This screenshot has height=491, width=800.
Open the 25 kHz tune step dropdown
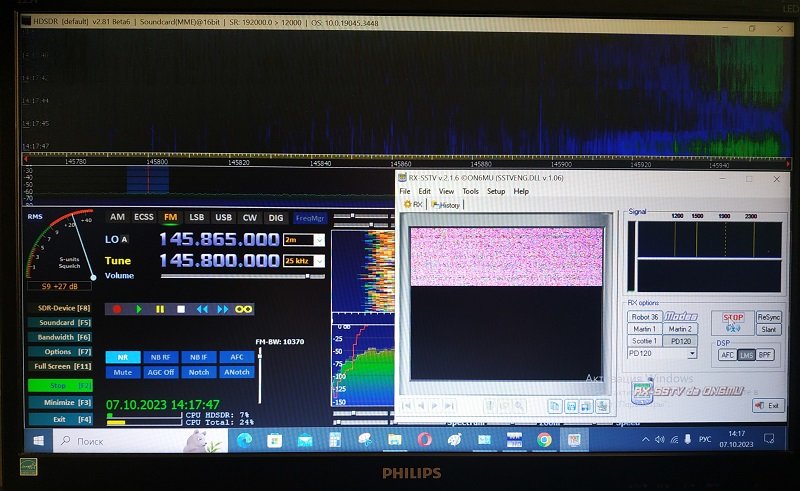319,261
